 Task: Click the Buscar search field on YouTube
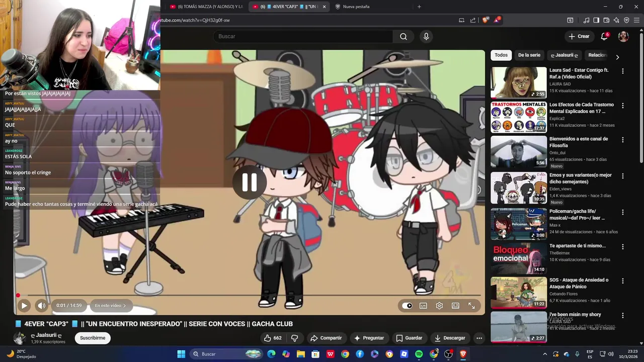point(303,36)
